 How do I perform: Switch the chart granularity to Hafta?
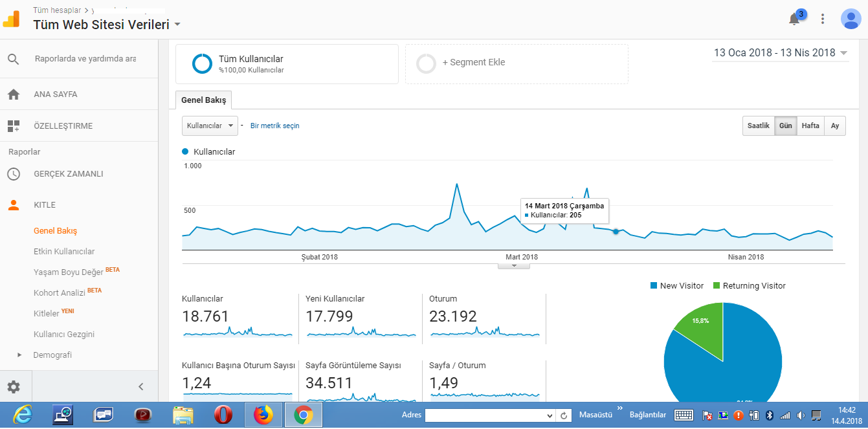tap(810, 126)
